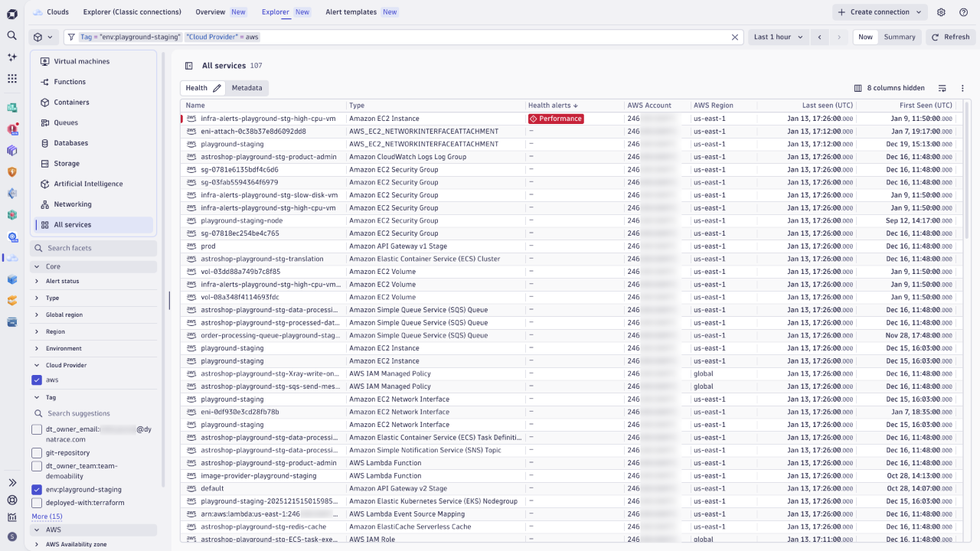Uncheck the aws Cloud Provider filter
The height and width of the screenshot is (551, 980).
point(37,380)
